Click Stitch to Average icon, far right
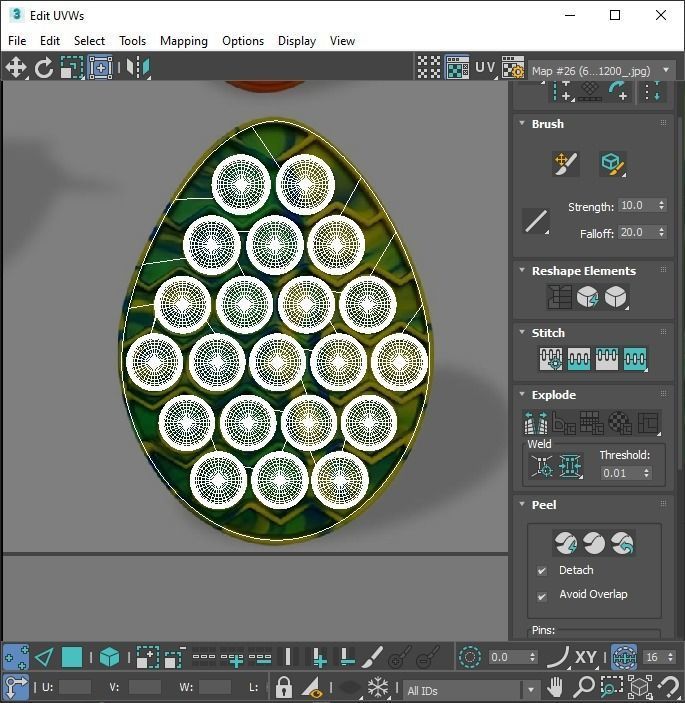Screen dimensions: 685x703 635,359
